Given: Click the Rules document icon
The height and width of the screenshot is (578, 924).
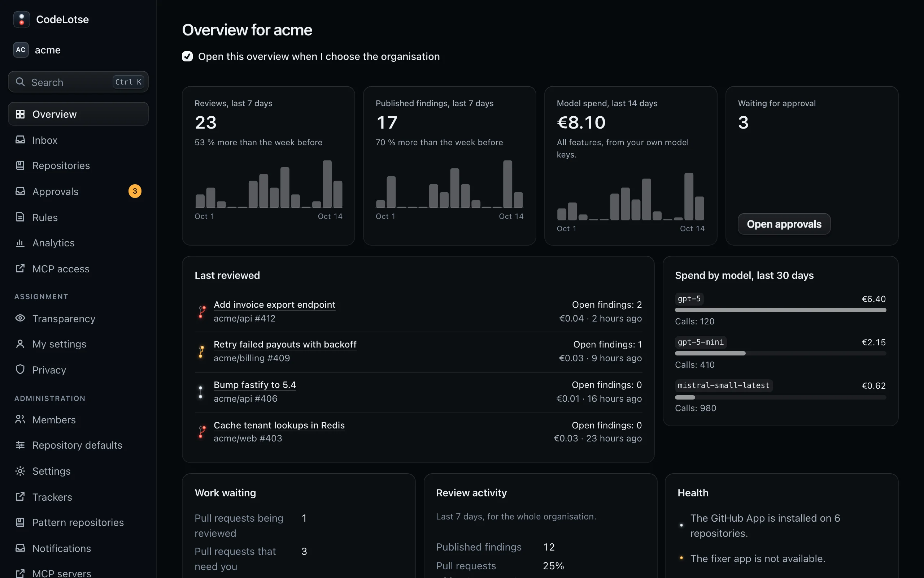Looking at the screenshot, I should coord(20,217).
